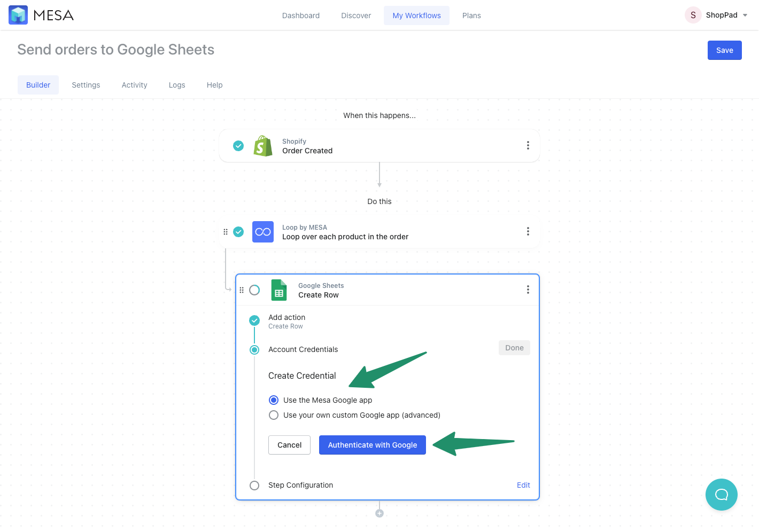Click the add step plus icon below workflow
The width and height of the screenshot is (759, 532).
pyautogui.click(x=379, y=513)
